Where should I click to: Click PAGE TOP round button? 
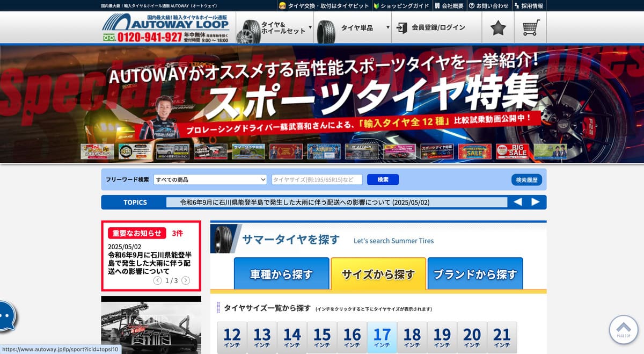[624, 329]
